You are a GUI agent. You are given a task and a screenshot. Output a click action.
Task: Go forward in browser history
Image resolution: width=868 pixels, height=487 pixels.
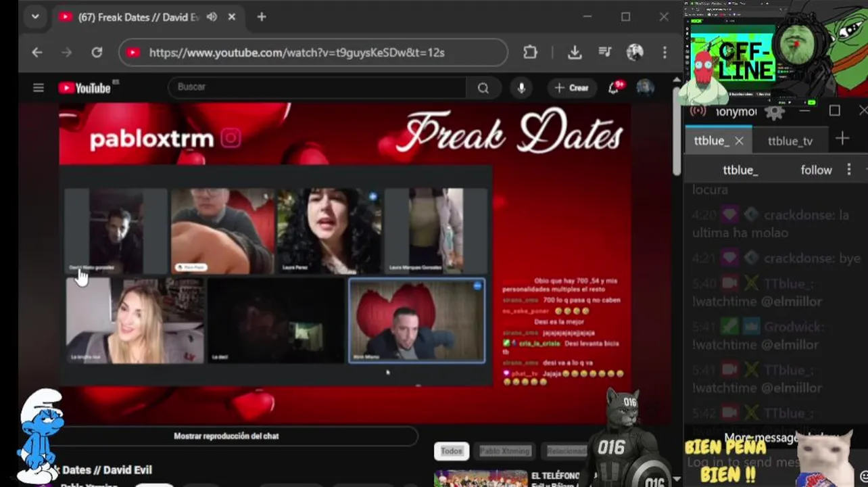(x=66, y=52)
